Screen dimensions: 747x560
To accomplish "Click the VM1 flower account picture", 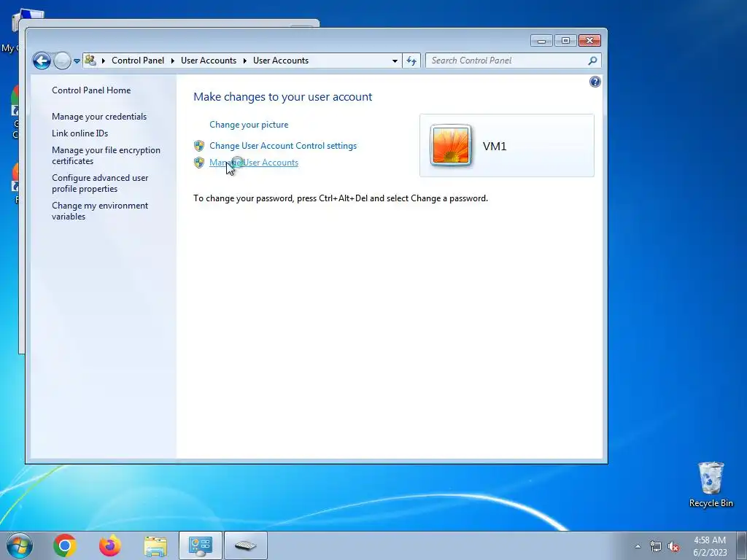I will (x=451, y=146).
